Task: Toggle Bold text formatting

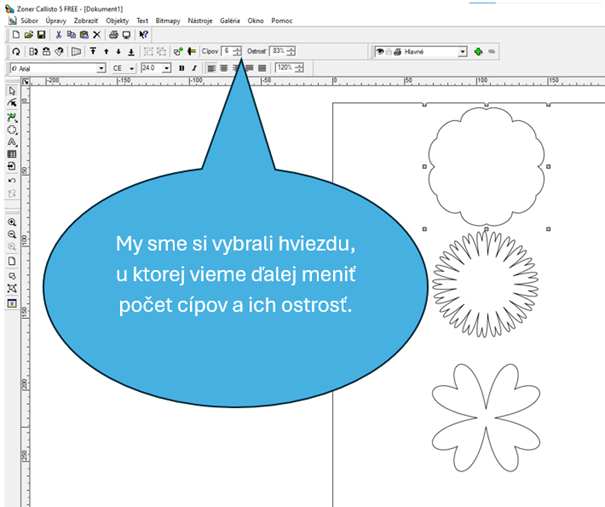Action: [x=181, y=68]
